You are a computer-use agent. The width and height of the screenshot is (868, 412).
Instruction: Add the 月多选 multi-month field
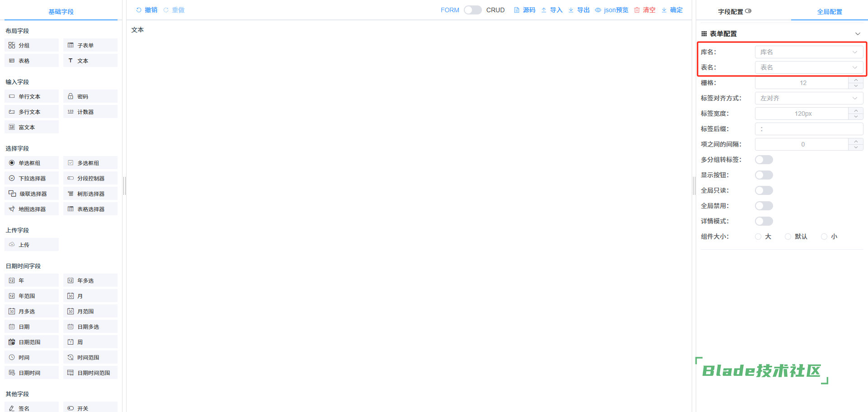pyautogui.click(x=32, y=311)
